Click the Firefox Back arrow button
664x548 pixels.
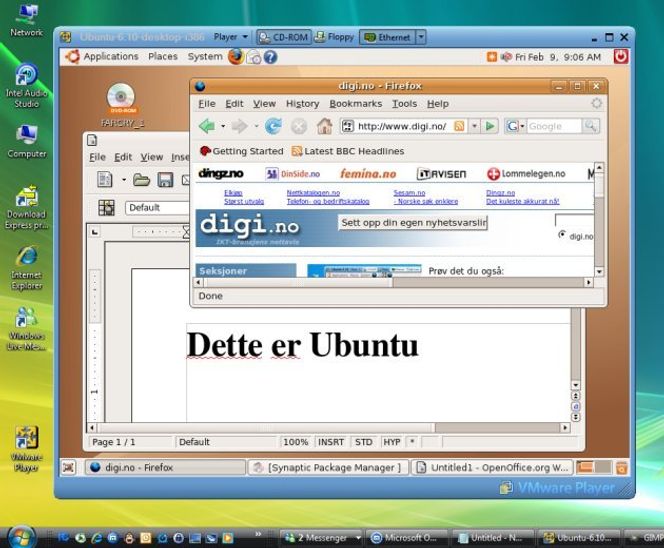pos(207,126)
